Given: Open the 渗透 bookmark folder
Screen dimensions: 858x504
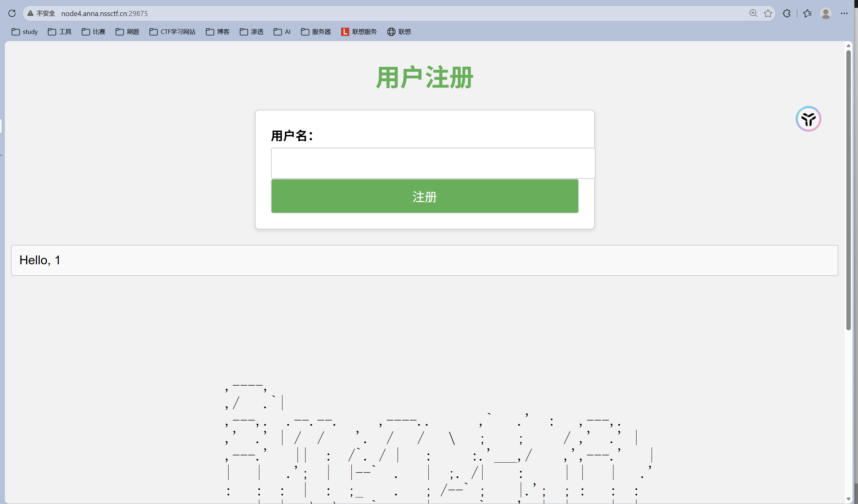Looking at the screenshot, I should pyautogui.click(x=251, y=32).
